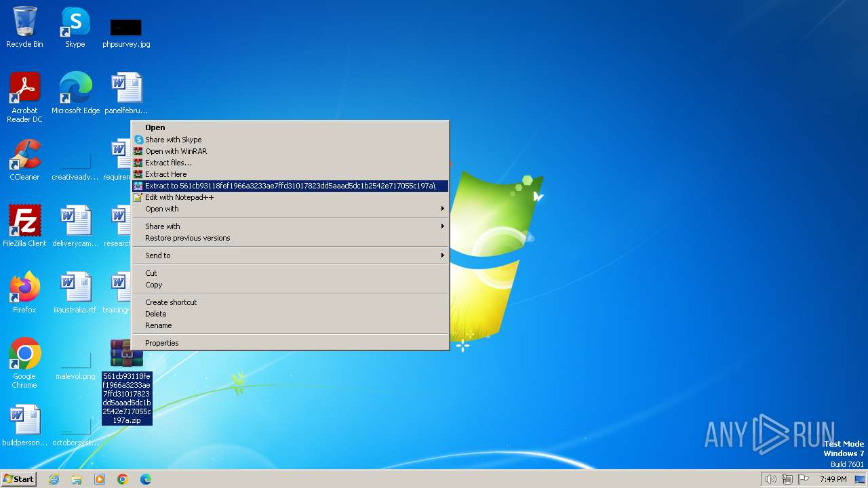Click the 7:49 PM clock
The width and height of the screenshot is (868, 488).
[833, 479]
